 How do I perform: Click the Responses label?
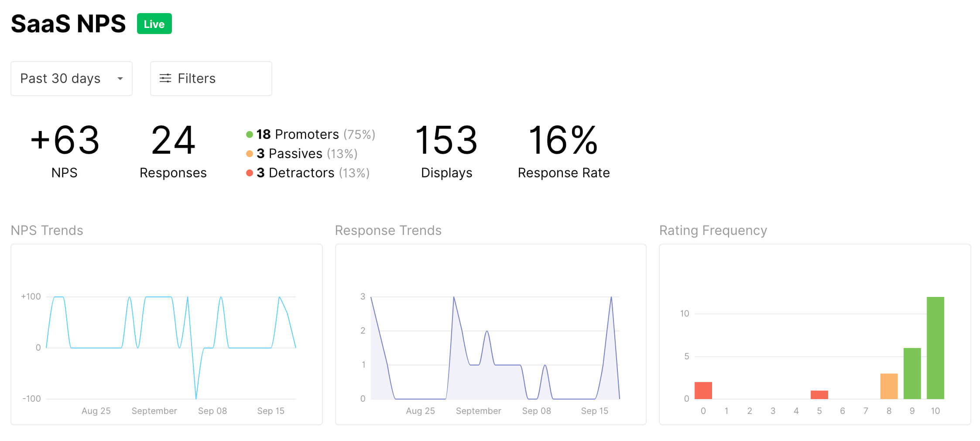173,173
